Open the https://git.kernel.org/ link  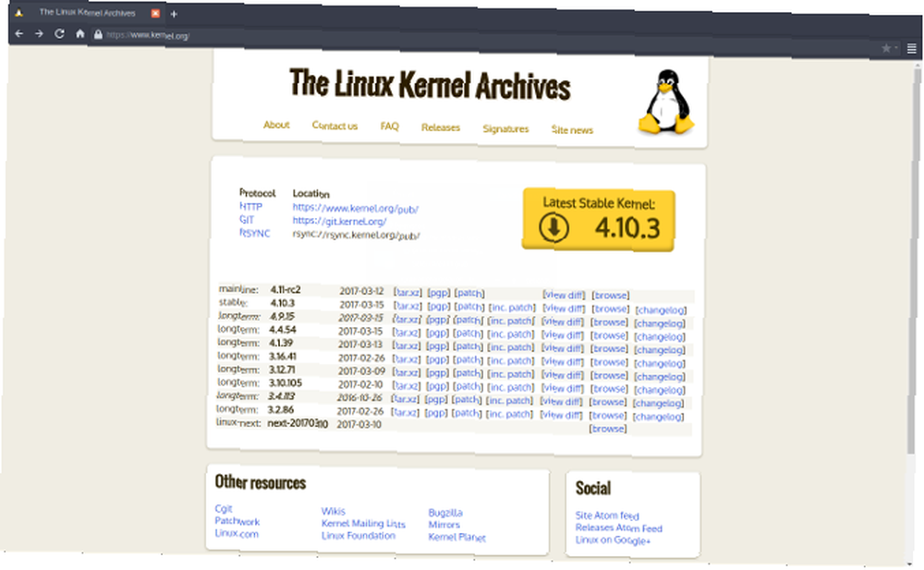339,221
